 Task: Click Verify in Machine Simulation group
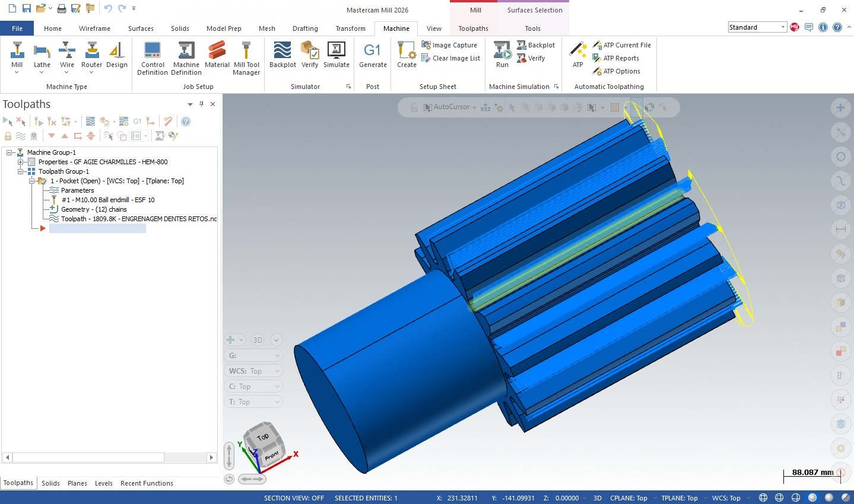coord(531,58)
